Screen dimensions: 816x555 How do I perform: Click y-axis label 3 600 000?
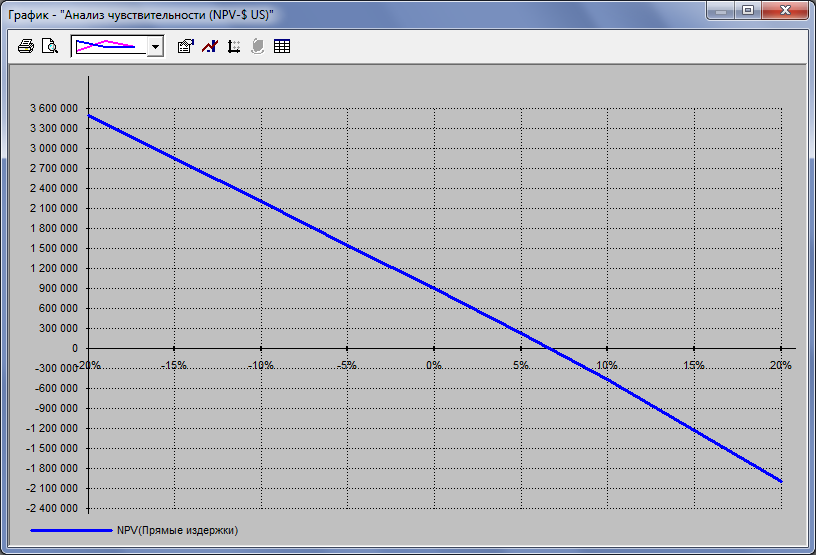click(54, 108)
